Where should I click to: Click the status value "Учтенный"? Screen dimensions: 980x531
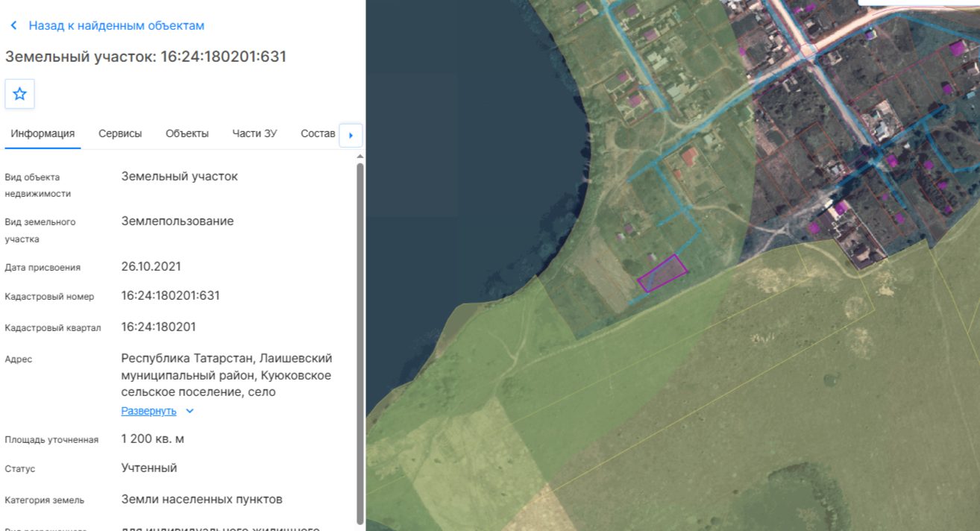click(149, 468)
